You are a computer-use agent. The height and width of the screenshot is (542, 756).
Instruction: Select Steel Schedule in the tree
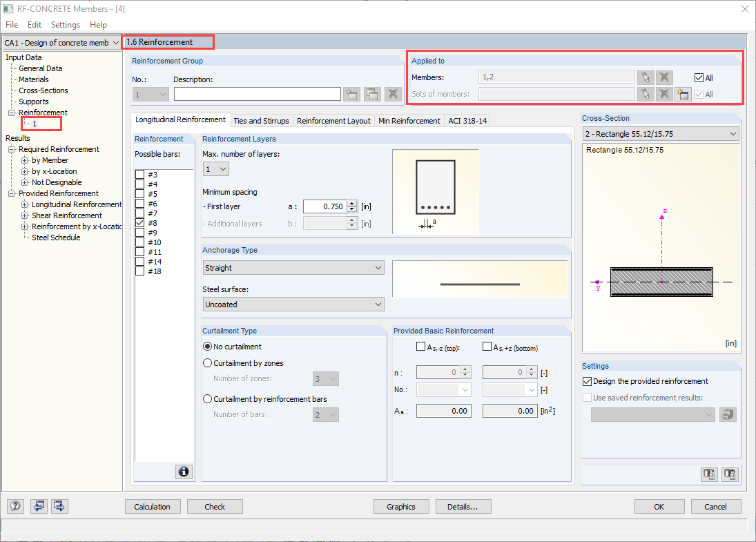click(x=56, y=238)
